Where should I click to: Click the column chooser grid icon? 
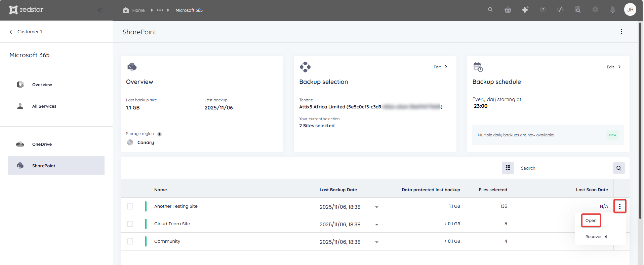508,168
